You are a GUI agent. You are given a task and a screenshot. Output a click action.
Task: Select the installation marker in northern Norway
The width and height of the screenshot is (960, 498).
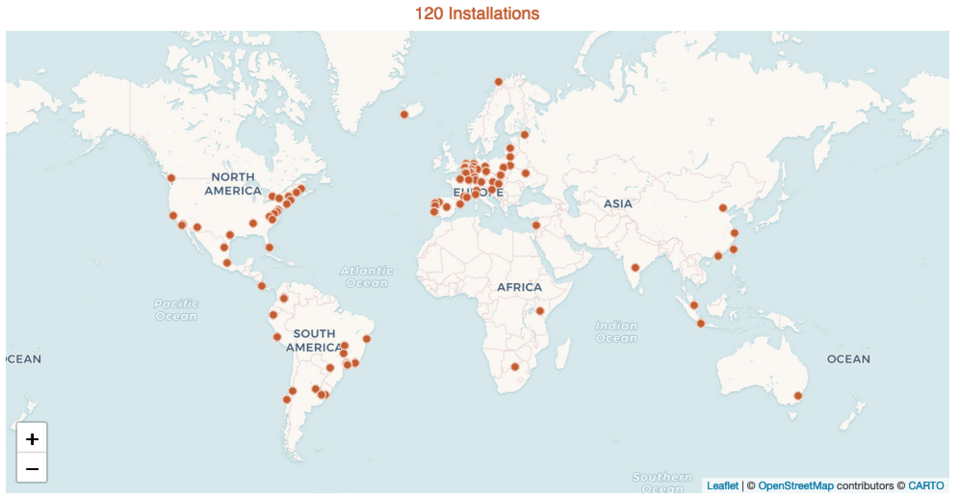(498, 82)
